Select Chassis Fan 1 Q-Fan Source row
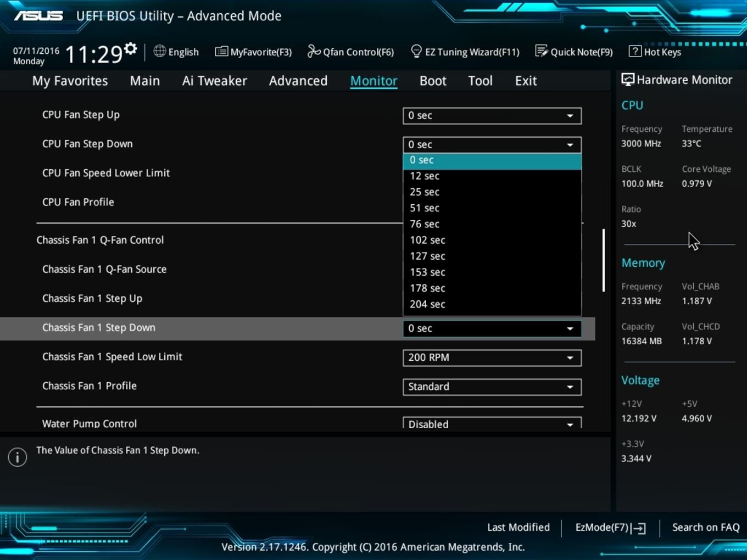This screenshot has height=560, width=747. click(104, 269)
